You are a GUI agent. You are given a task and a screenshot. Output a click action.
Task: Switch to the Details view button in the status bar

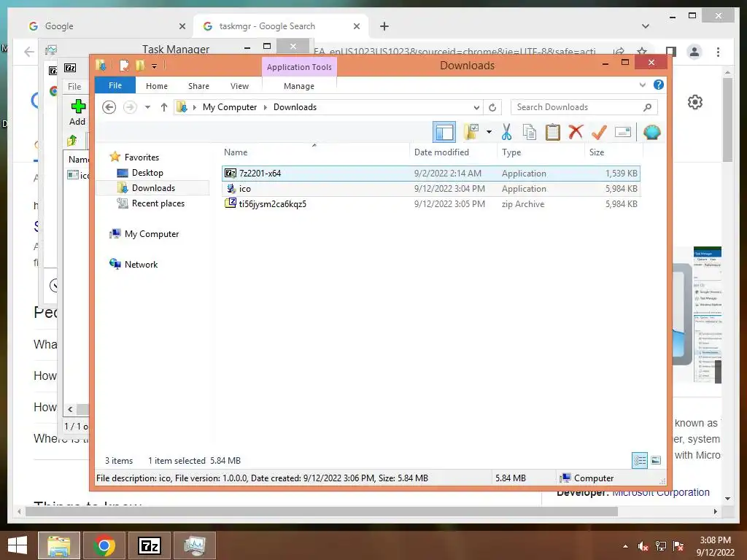point(639,460)
